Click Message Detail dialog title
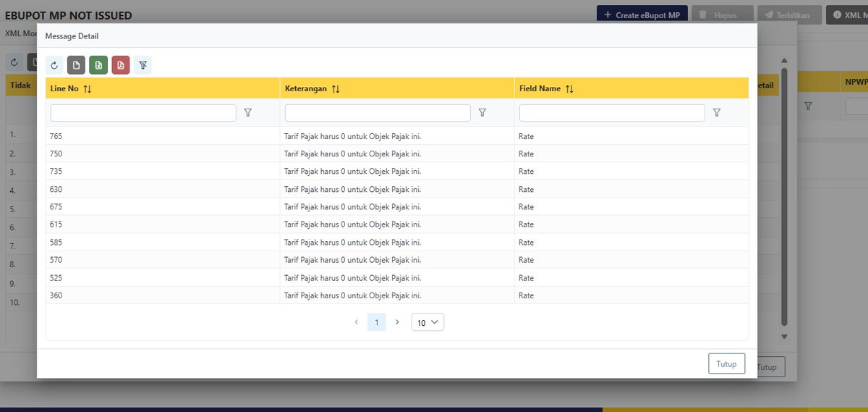This screenshot has width=868, height=412. click(x=72, y=35)
